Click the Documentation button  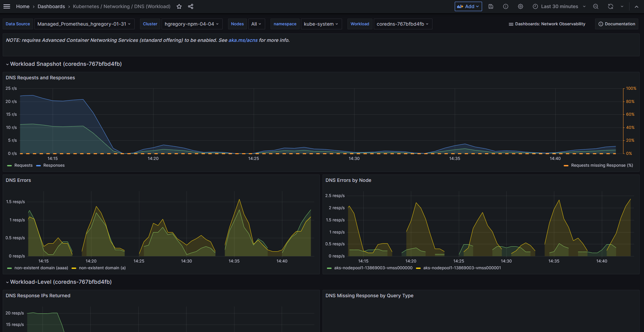(617, 24)
